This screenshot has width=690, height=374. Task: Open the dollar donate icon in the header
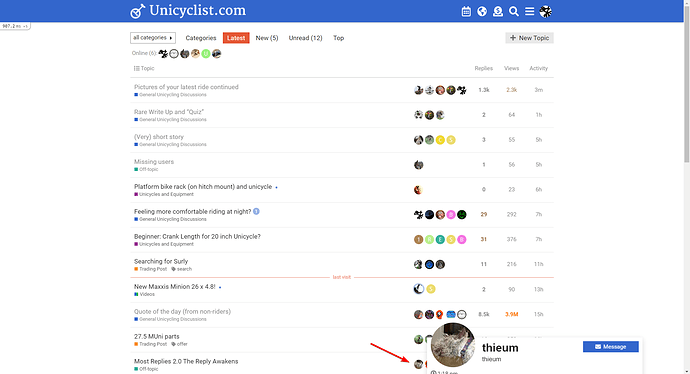pyautogui.click(x=498, y=11)
